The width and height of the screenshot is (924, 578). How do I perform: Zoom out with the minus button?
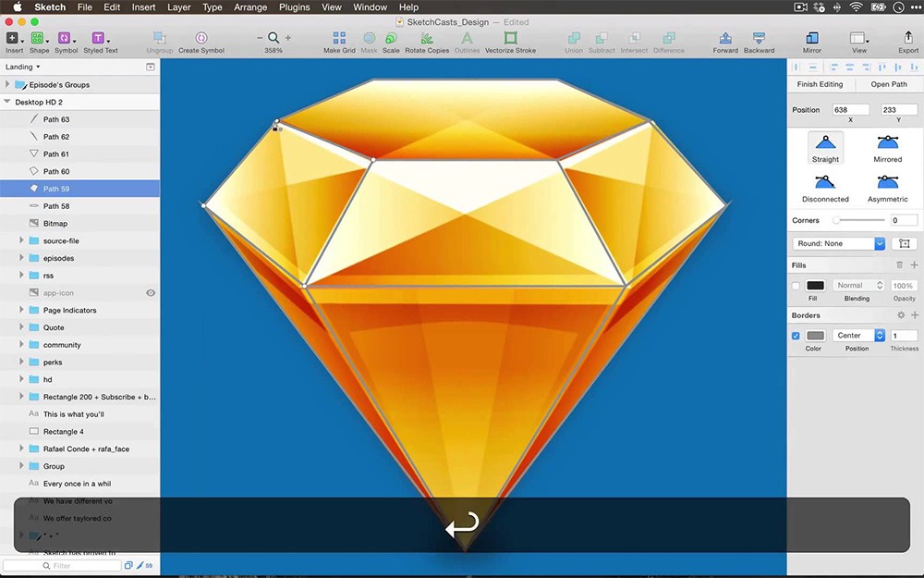(260, 38)
